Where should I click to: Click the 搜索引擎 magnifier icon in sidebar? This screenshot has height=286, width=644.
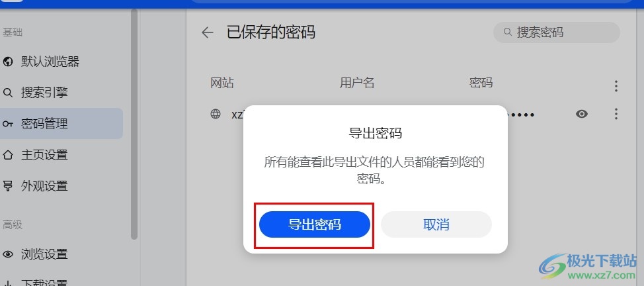[x=8, y=93]
